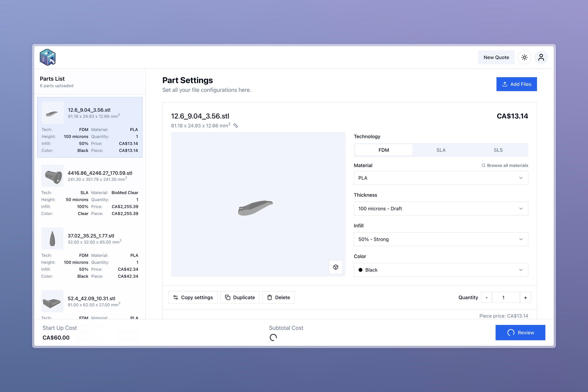Click Add Files upload button
This screenshot has height=392, width=588.
pos(516,84)
